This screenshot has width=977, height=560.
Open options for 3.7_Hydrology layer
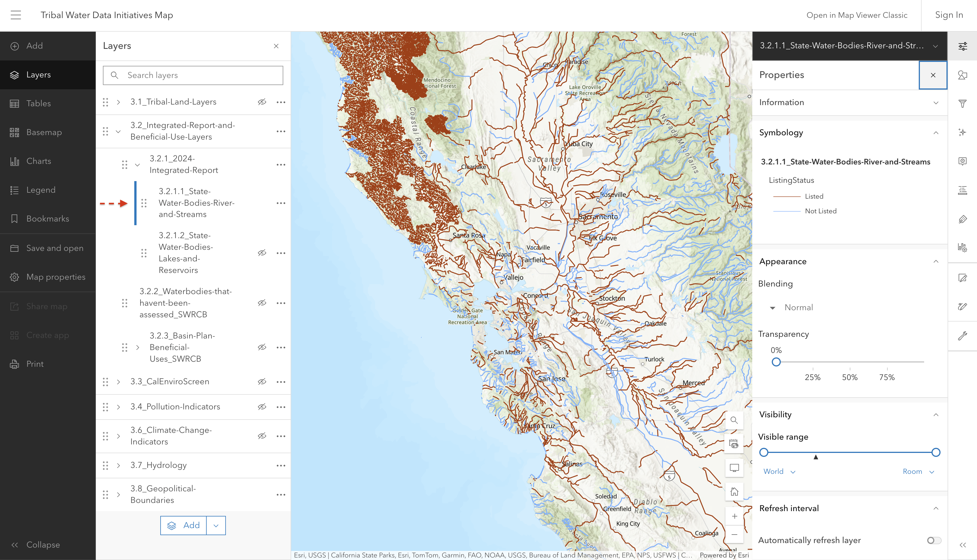click(281, 465)
